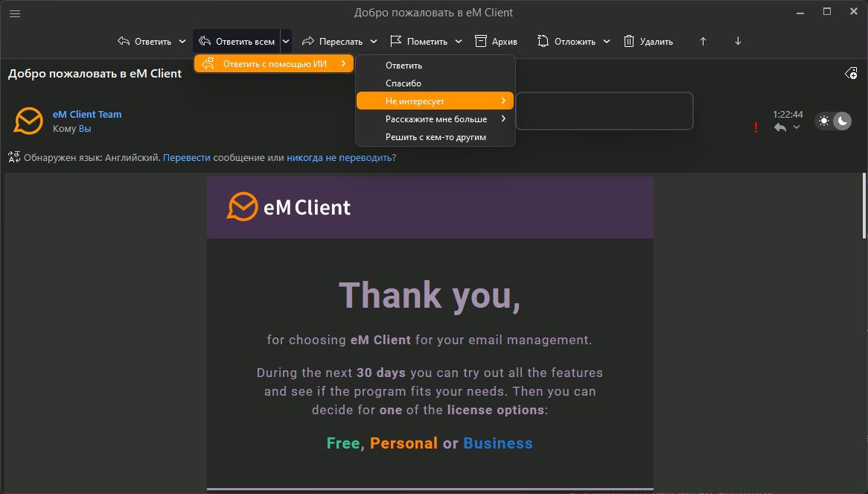The height and width of the screenshot is (494, 868).
Task: Choose Решить с кем-то другим option
Action: (435, 137)
